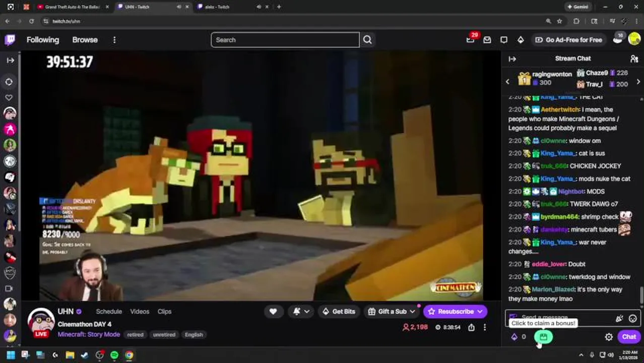Click chat username Aethertwitch
Image resolution: width=644 pixels, height=363 pixels.
tap(560, 109)
